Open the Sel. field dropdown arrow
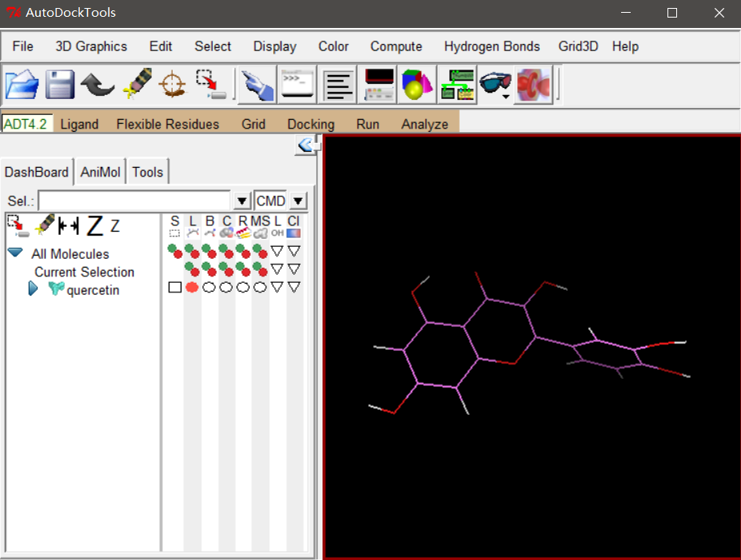 click(x=242, y=201)
